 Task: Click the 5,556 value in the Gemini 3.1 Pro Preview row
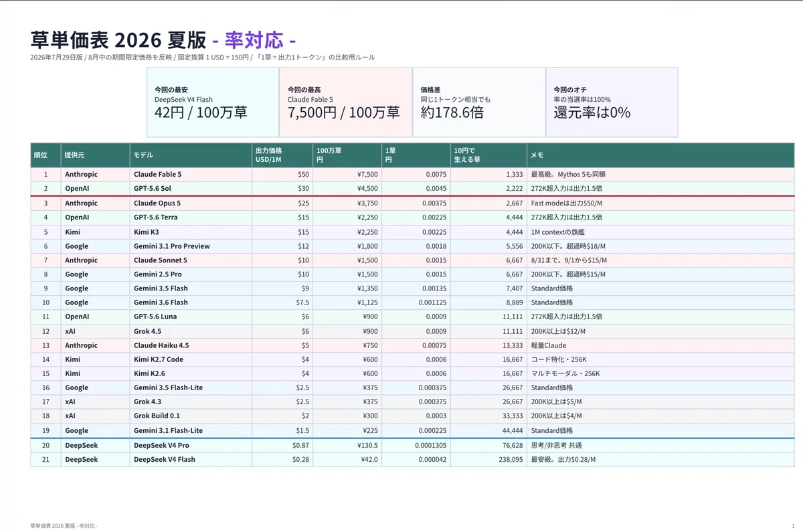[x=514, y=246]
